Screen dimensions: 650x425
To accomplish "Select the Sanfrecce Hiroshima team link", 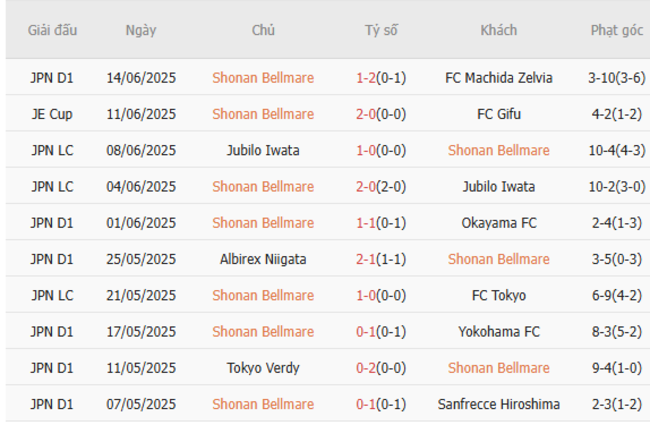I will point(498,404).
